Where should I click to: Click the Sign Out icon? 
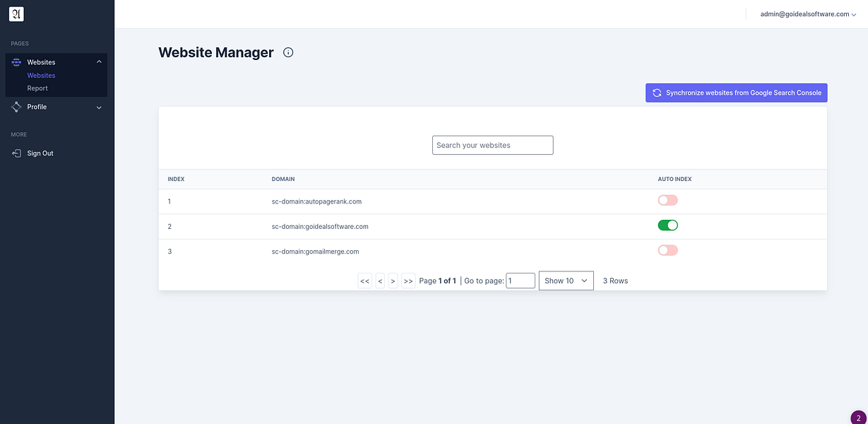click(x=16, y=153)
